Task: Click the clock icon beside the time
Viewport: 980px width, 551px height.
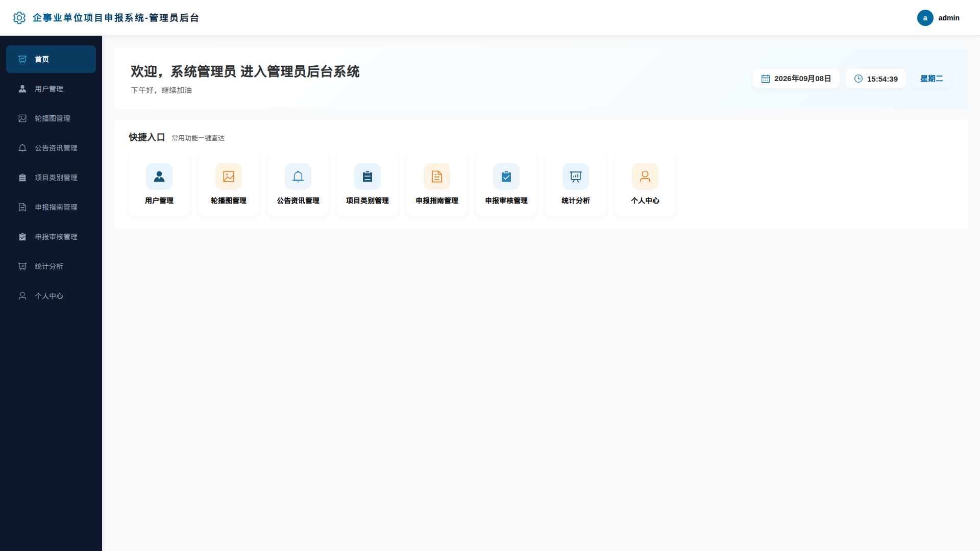Action: click(x=859, y=79)
